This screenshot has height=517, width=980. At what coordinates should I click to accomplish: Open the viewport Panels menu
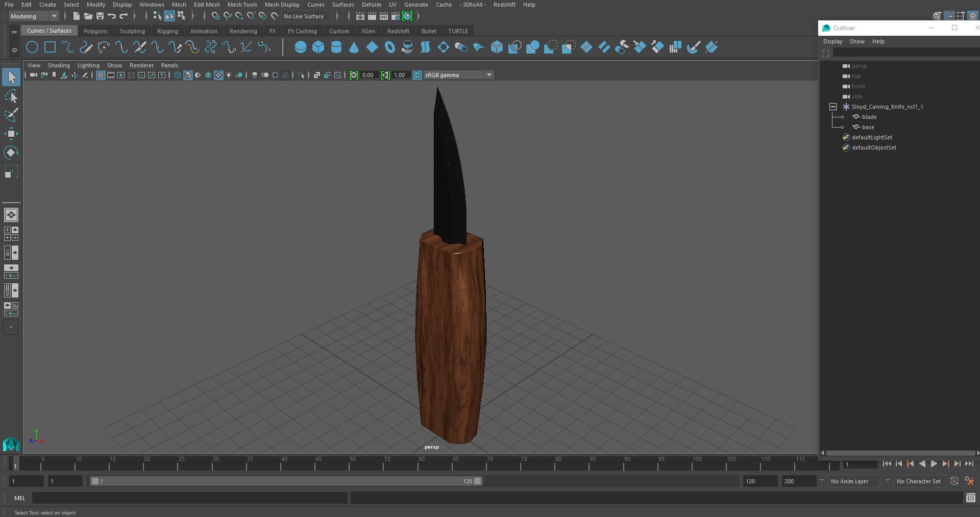click(169, 65)
